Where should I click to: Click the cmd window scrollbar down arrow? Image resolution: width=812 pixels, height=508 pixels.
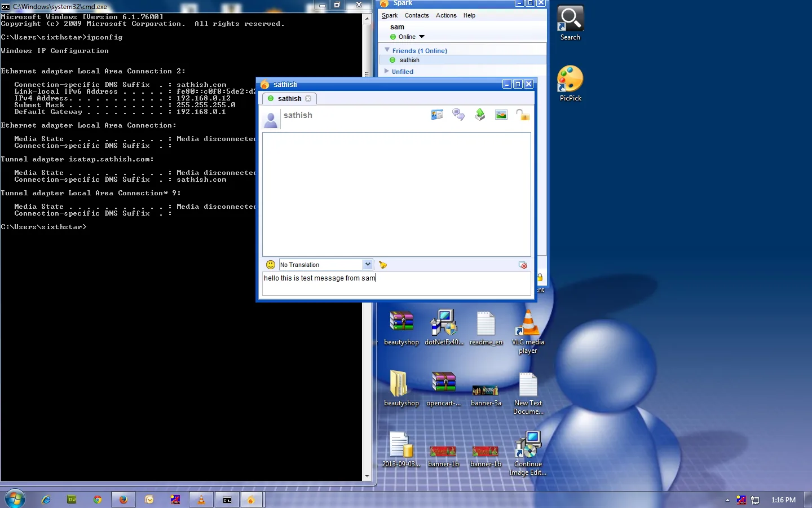pyautogui.click(x=367, y=476)
